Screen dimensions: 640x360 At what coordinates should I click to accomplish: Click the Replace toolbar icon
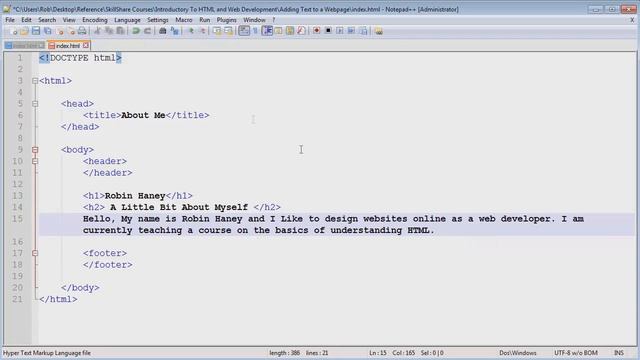pos(174,31)
